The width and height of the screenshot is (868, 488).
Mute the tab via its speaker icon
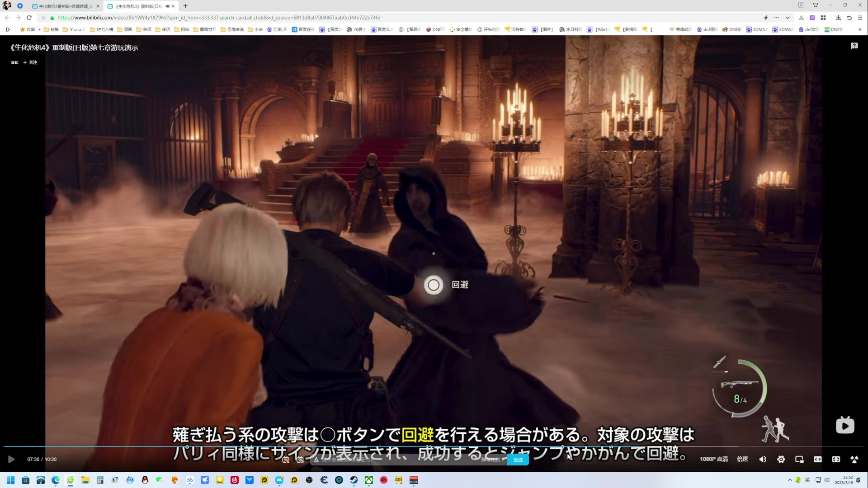click(x=167, y=6)
